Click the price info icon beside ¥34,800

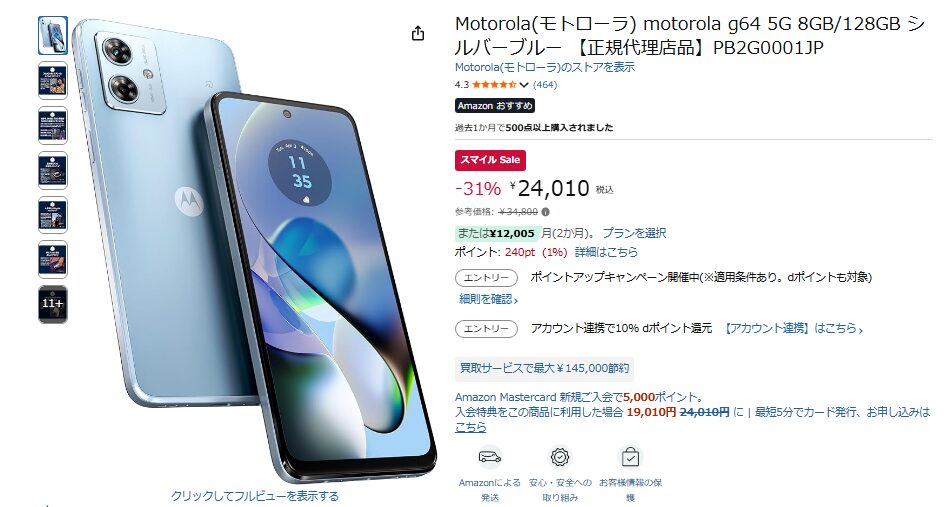coord(545,212)
